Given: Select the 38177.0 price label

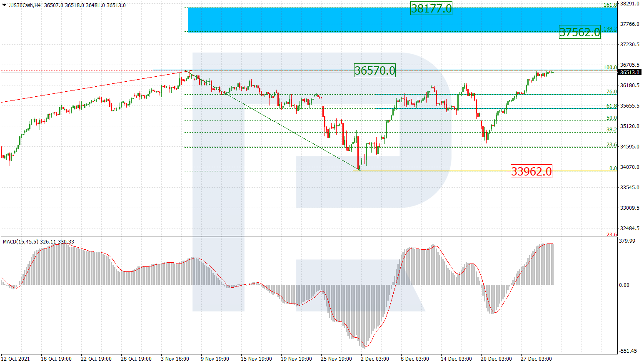Looking at the screenshot, I should coord(431,8).
